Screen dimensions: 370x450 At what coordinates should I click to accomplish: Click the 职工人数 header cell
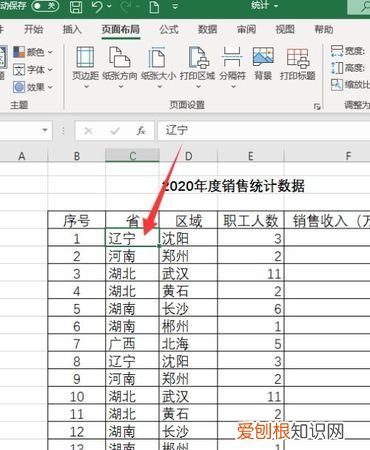click(x=251, y=220)
